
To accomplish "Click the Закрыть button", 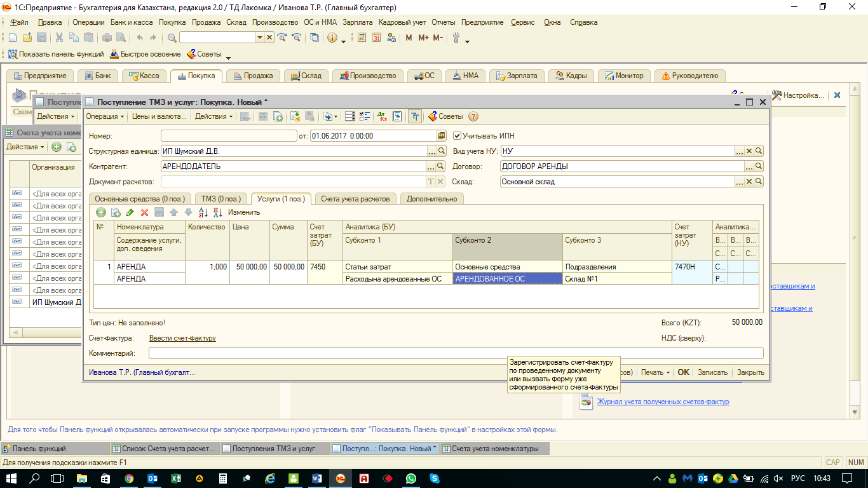I will click(x=750, y=372).
